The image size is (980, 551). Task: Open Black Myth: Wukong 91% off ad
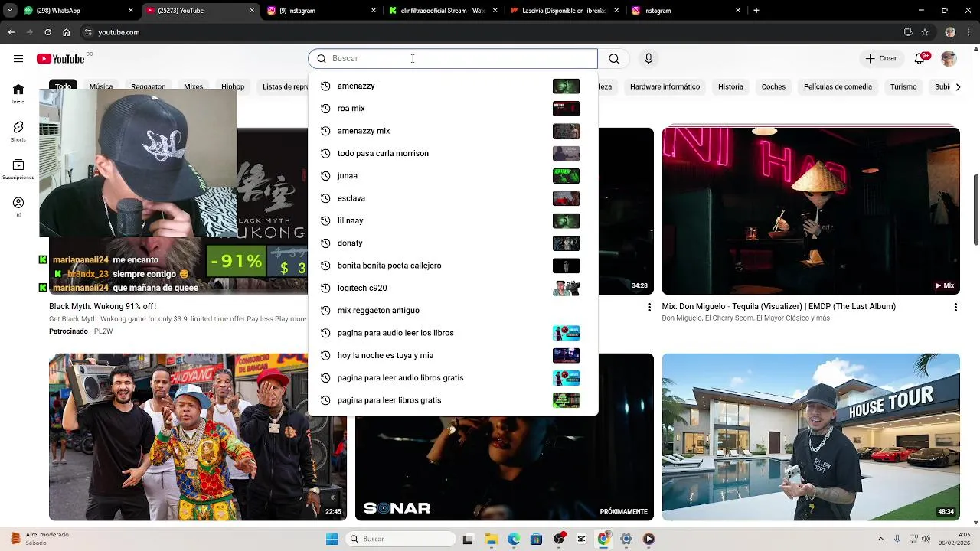pos(103,307)
